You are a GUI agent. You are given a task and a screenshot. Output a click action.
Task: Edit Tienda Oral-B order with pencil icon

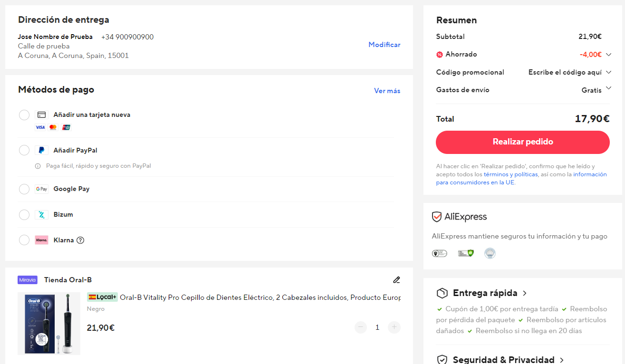(x=396, y=280)
